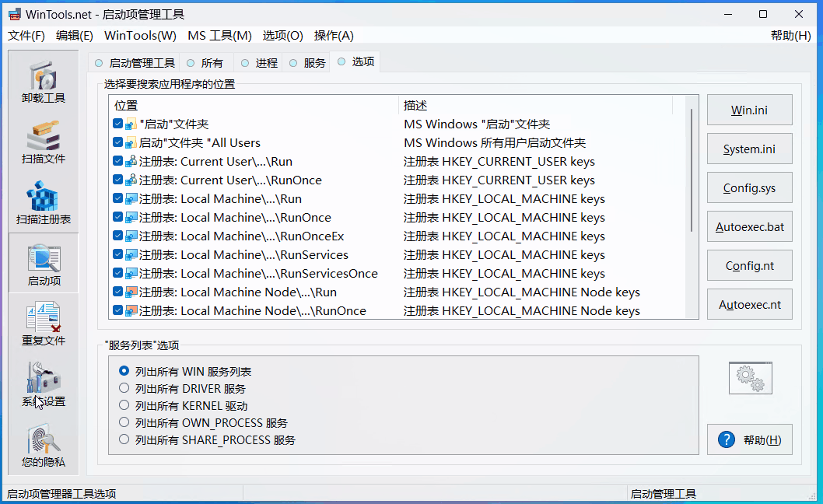Image resolution: width=823 pixels, height=504 pixels.
Task: Click icon of Current User\...\RunOnce row
Action: pyautogui.click(x=131, y=180)
